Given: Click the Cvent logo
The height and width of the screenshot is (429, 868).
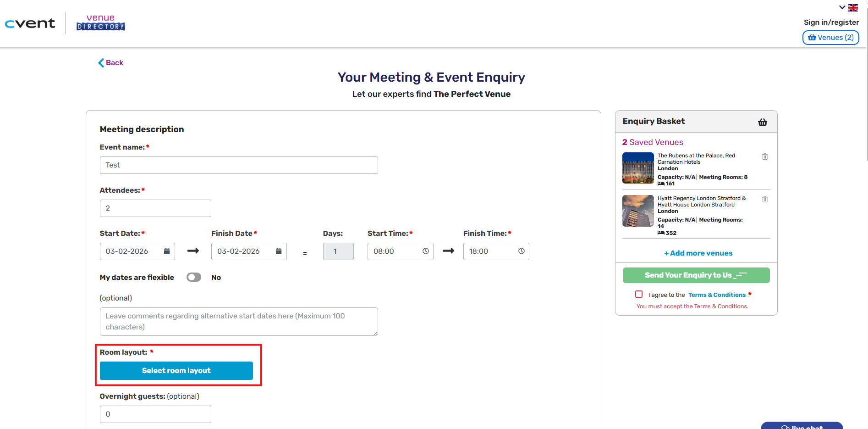Looking at the screenshot, I should click(30, 23).
